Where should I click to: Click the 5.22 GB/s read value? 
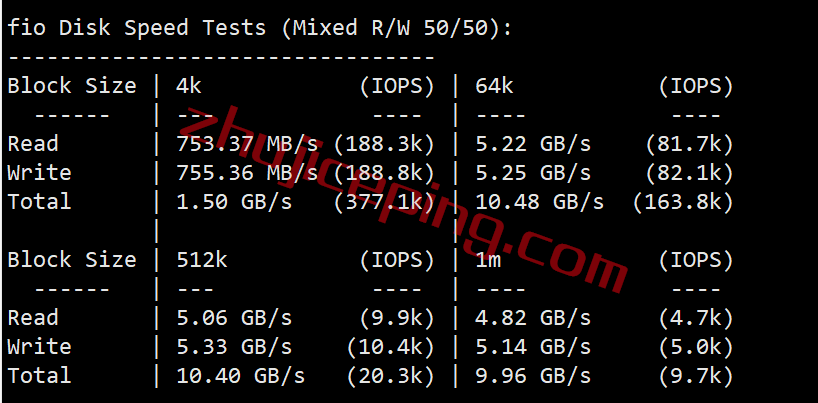(533, 145)
